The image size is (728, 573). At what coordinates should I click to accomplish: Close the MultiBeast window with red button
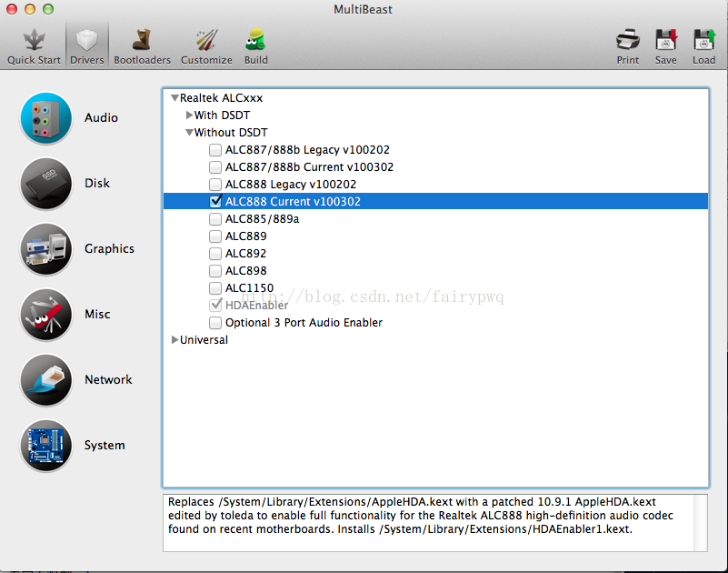(12, 9)
